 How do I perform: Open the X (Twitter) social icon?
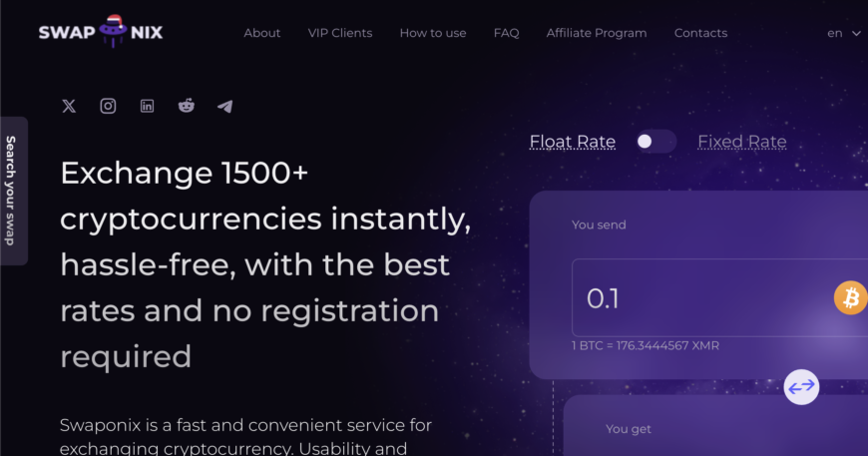[69, 106]
